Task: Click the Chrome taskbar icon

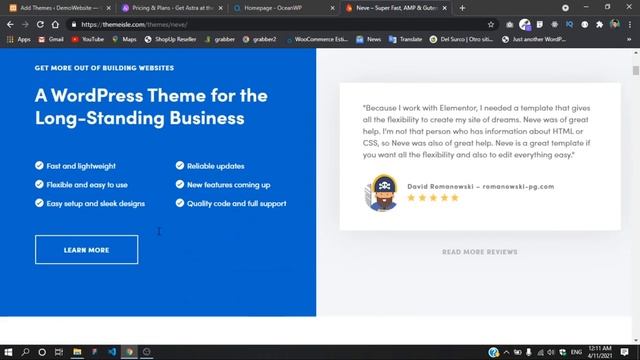Action: 129,352
